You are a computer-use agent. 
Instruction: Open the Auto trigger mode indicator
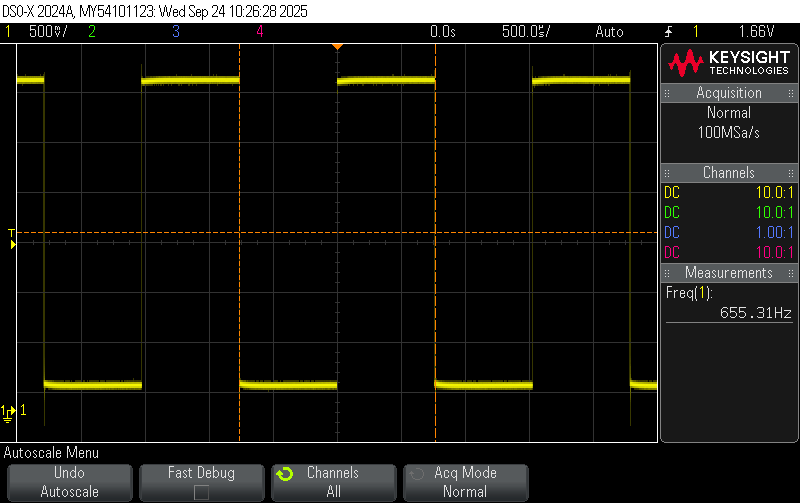pyautogui.click(x=608, y=32)
